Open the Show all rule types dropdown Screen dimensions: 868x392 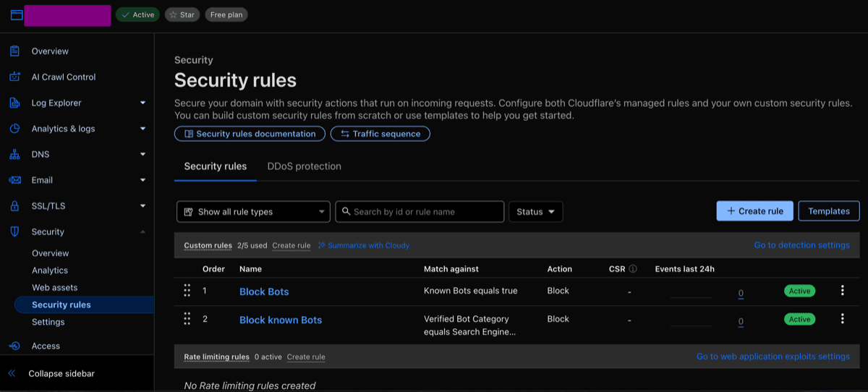[253, 212]
